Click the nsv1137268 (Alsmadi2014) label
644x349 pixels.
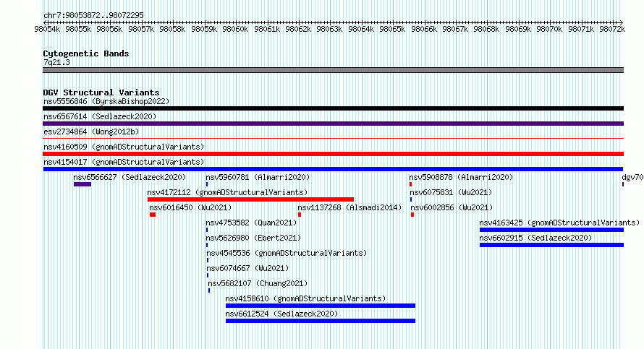point(350,207)
